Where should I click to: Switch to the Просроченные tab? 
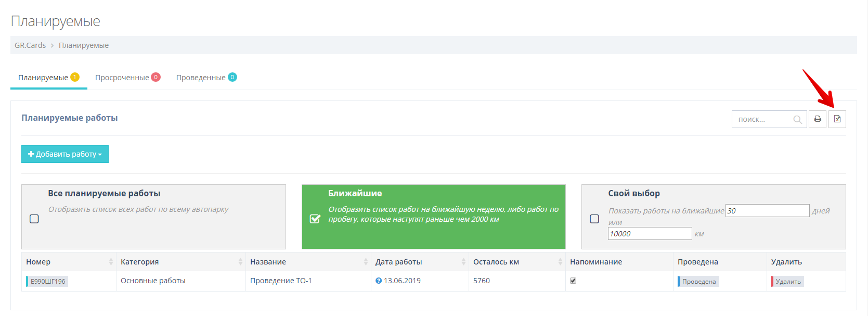127,78
